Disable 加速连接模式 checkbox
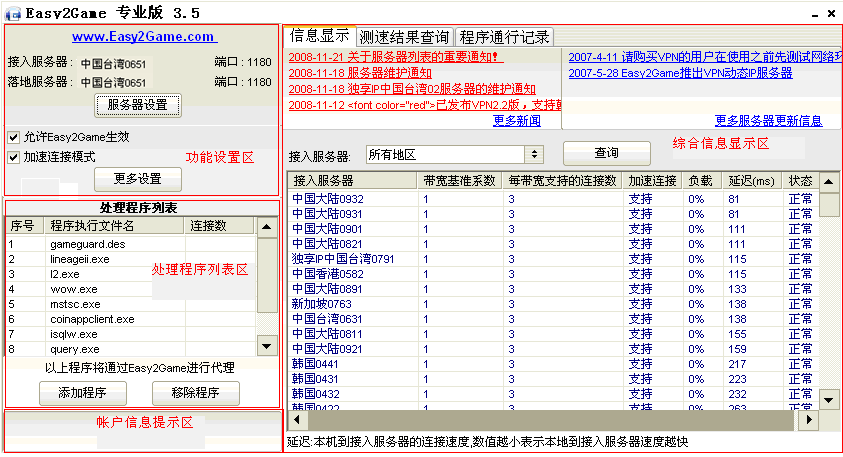The width and height of the screenshot is (843, 457). [x=14, y=157]
